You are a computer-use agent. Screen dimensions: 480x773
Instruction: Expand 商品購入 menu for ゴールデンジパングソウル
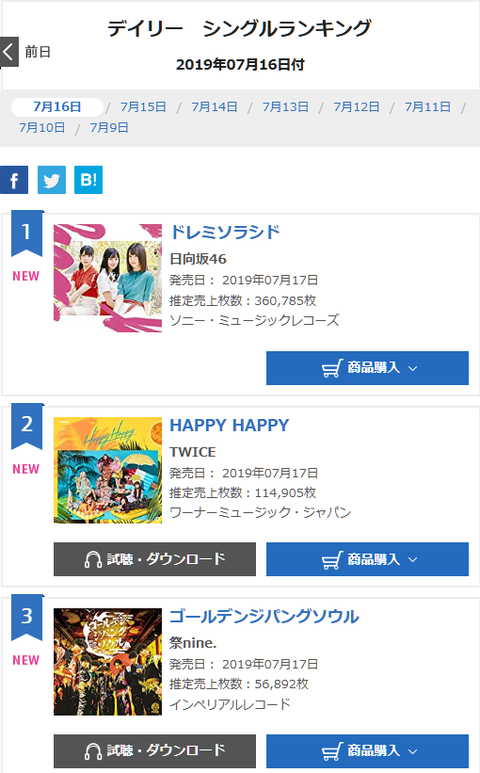click(x=367, y=751)
